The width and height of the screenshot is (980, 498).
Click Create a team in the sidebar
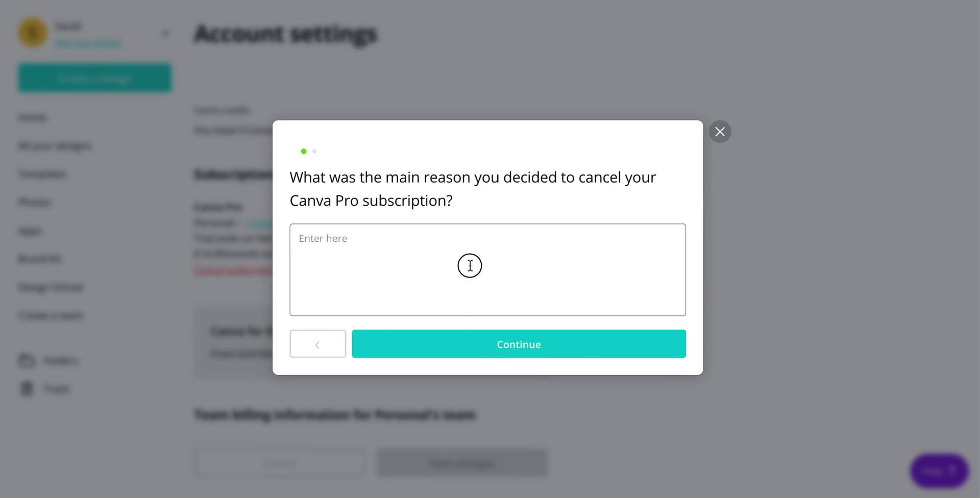tap(51, 315)
